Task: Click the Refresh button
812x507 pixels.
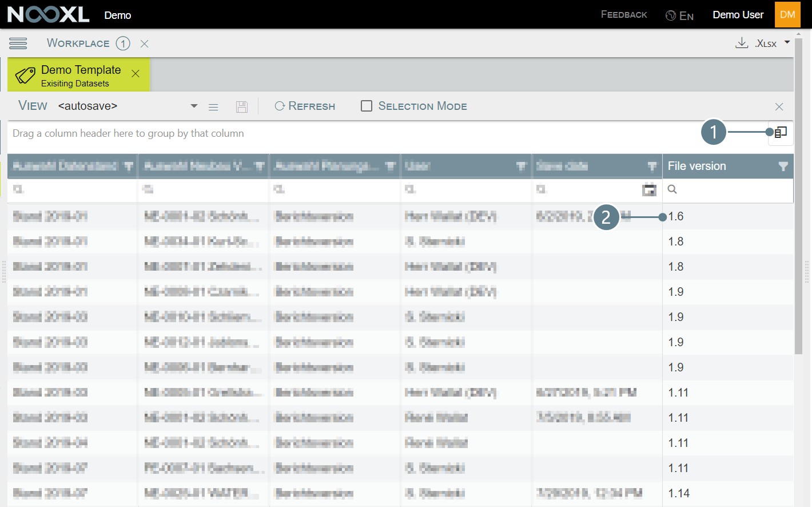Action: point(305,106)
